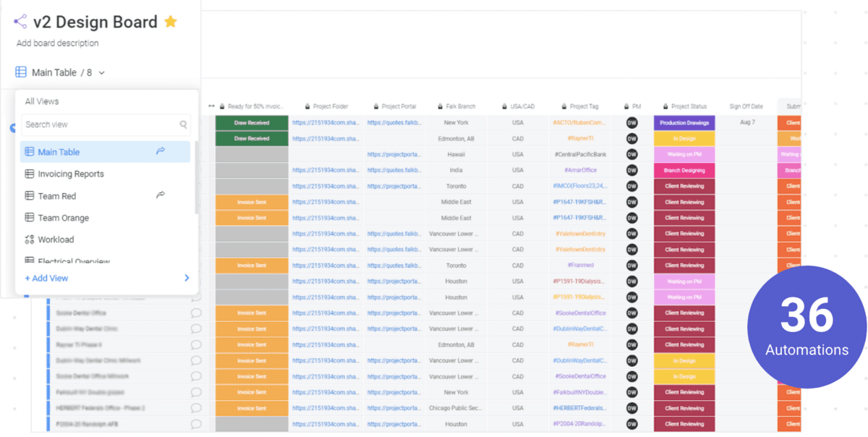This screenshot has width=868, height=437.
Task: Open Production Drawings status cell dropdown
Action: [684, 123]
